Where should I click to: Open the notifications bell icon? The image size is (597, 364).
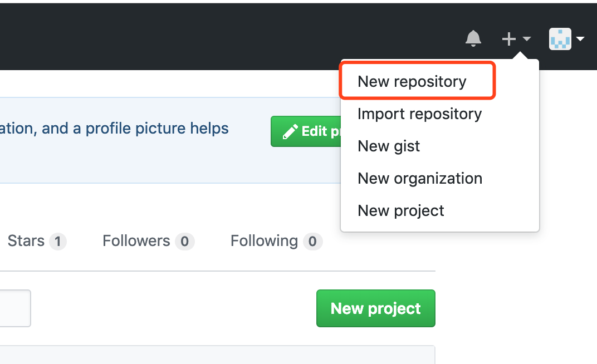473,39
